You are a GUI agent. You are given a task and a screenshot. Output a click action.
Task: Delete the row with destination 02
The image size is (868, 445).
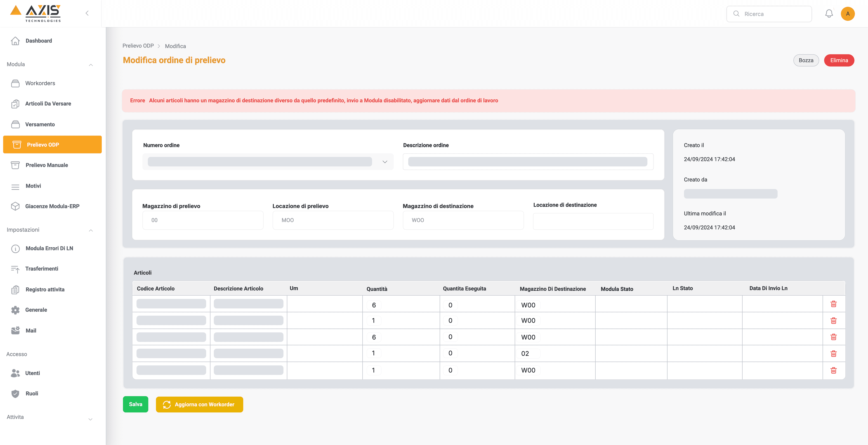click(x=833, y=354)
